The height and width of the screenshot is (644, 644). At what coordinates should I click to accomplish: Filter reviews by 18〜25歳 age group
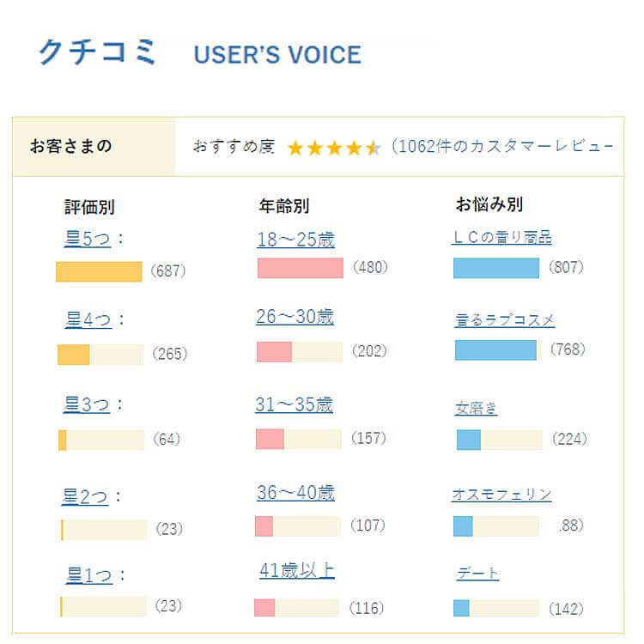click(295, 240)
